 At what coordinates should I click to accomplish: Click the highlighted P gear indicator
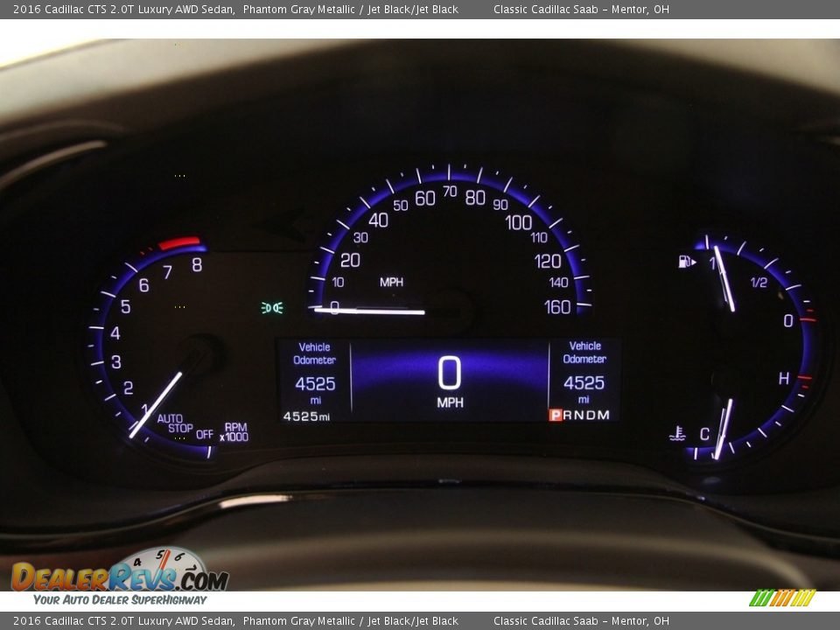point(555,416)
